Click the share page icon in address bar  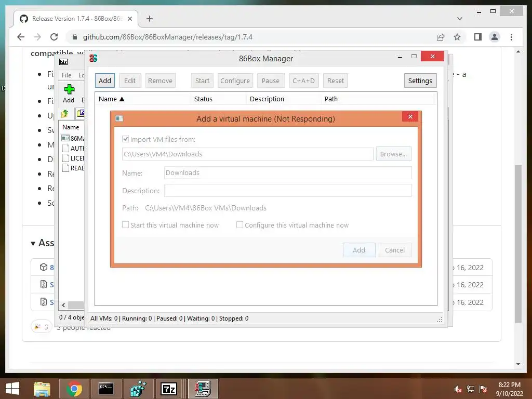[x=441, y=37]
